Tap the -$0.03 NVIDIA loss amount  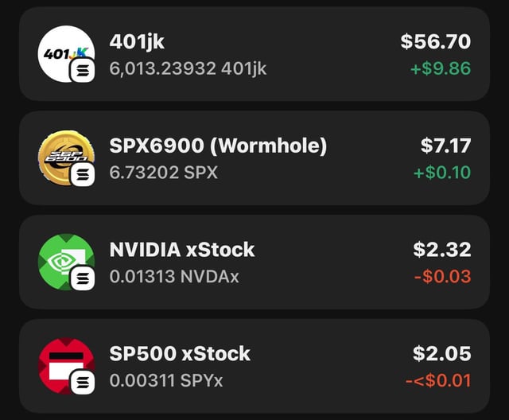443,277
